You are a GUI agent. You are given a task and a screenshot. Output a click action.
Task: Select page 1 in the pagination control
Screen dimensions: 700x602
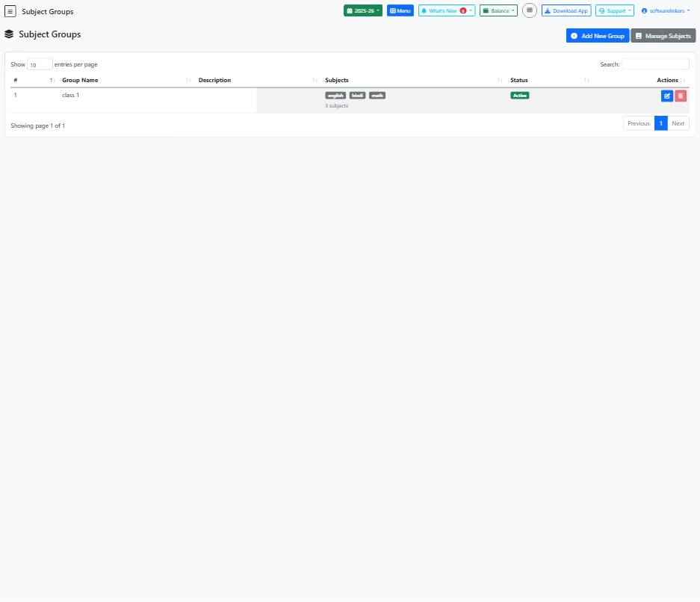coord(660,122)
